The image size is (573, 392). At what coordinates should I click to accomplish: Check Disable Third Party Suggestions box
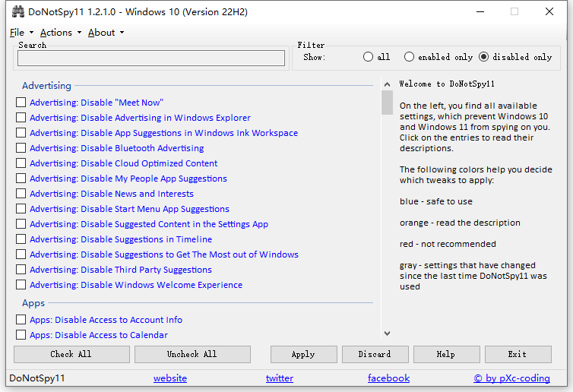tap(21, 269)
